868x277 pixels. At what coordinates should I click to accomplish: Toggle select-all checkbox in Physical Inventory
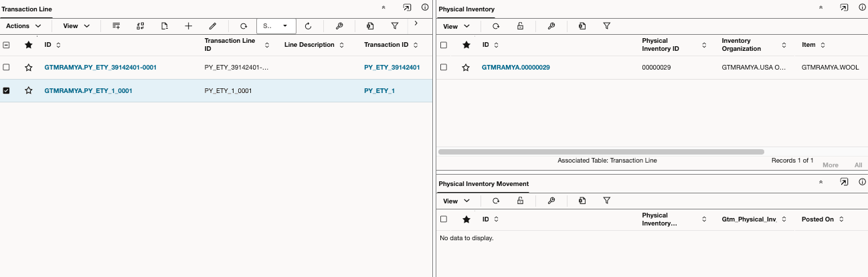click(444, 45)
